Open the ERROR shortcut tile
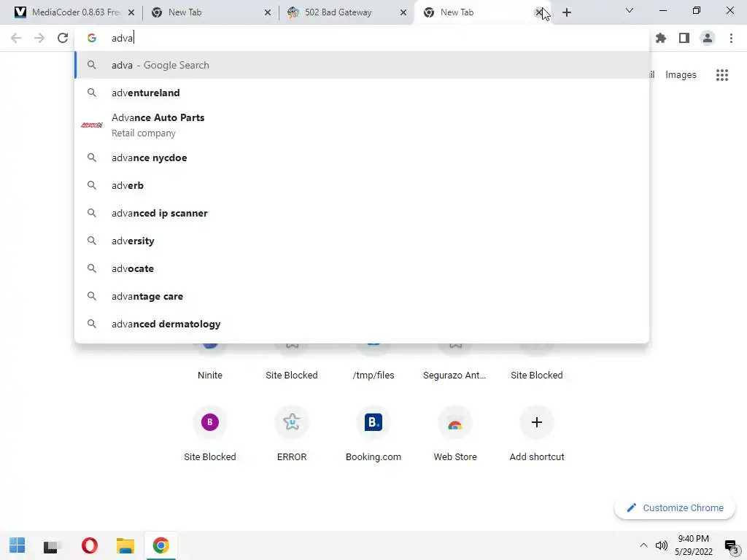747x560 pixels. coord(292,433)
